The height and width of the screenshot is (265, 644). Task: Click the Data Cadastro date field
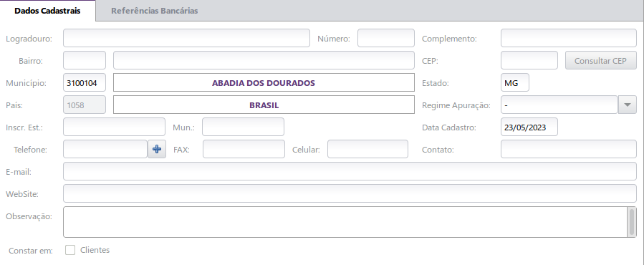click(x=529, y=127)
